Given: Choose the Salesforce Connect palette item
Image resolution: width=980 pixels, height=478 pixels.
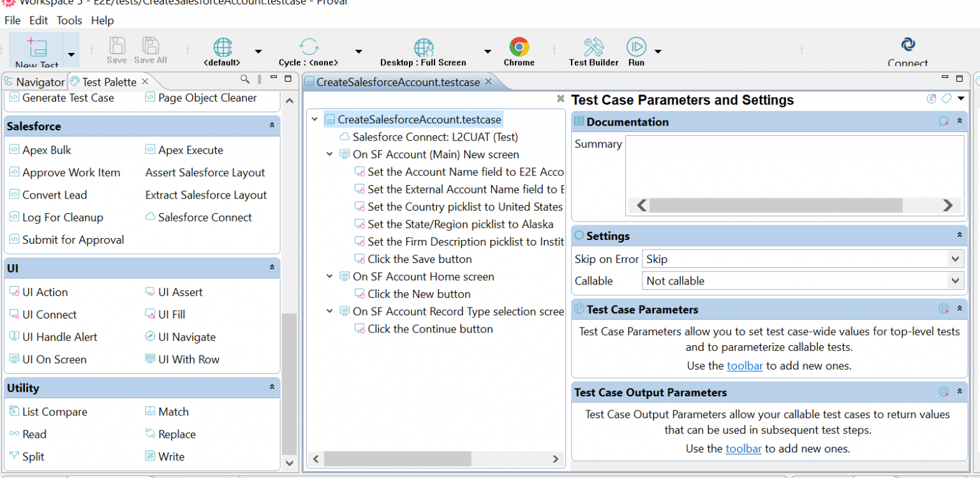Looking at the screenshot, I should pyautogui.click(x=198, y=218).
